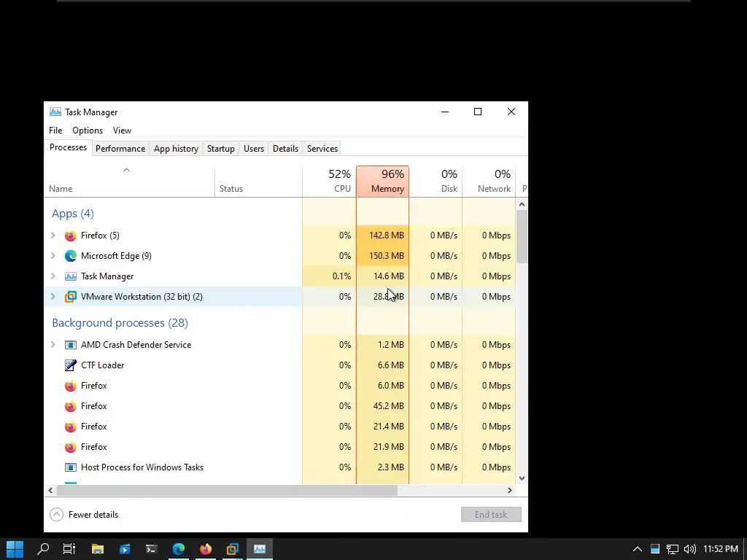747x560 pixels.
Task: Switch to the Services tab
Action: (x=322, y=149)
